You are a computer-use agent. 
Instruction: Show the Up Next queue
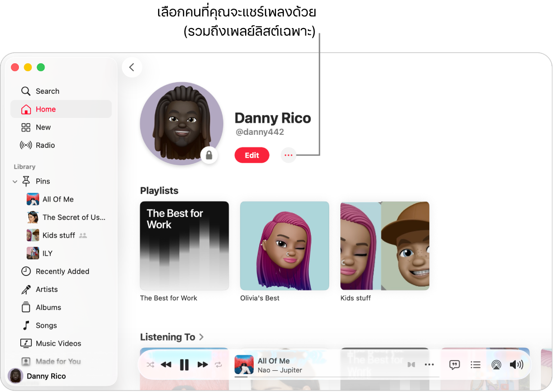pyautogui.click(x=475, y=364)
